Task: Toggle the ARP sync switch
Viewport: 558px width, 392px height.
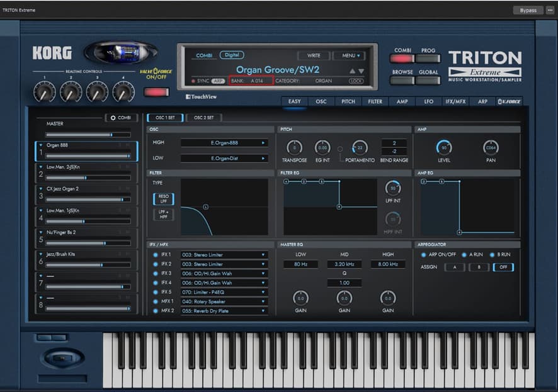Action: tap(219, 81)
